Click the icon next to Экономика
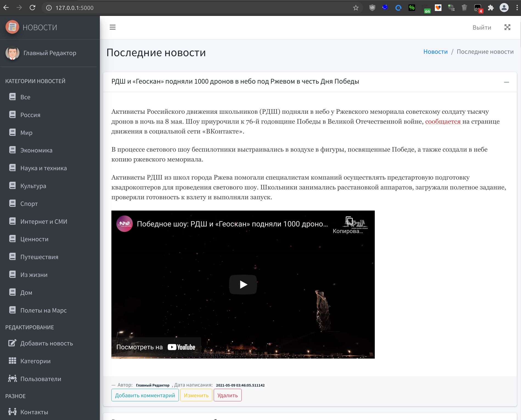The height and width of the screenshot is (420, 521). click(x=12, y=150)
